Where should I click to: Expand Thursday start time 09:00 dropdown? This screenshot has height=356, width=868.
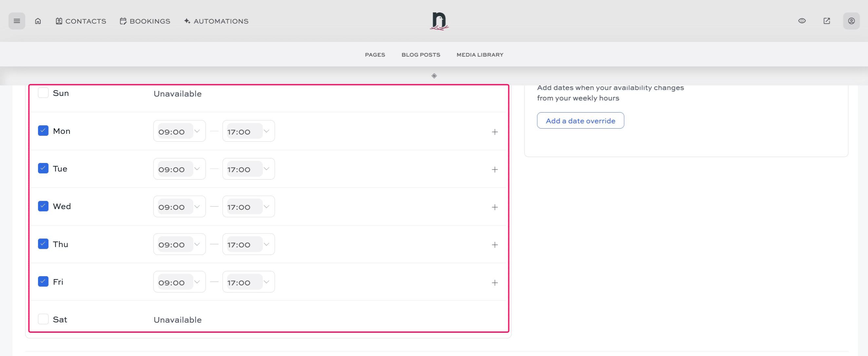179,244
